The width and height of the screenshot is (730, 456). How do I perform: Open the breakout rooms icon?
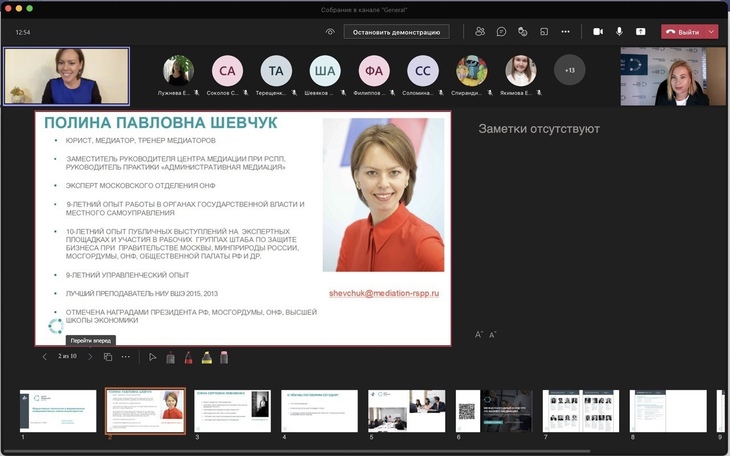(x=543, y=32)
